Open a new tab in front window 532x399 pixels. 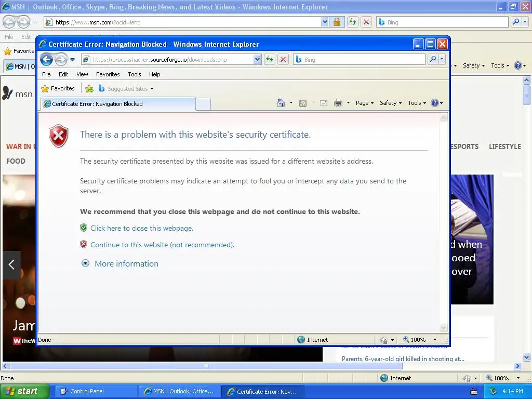tap(203, 104)
